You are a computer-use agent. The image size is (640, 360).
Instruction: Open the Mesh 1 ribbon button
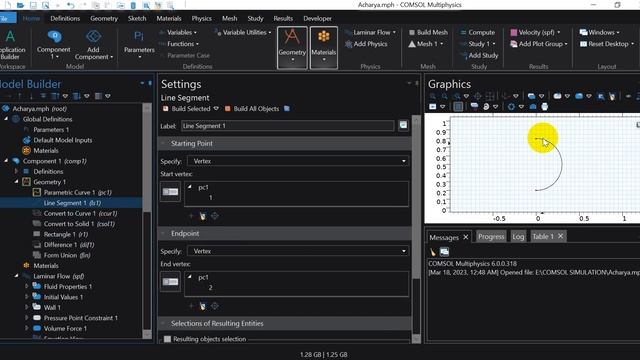(x=426, y=44)
